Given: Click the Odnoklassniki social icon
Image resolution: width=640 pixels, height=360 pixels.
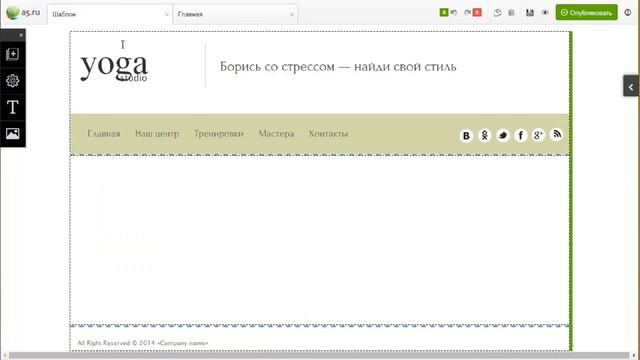Looking at the screenshot, I should click(x=484, y=135).
